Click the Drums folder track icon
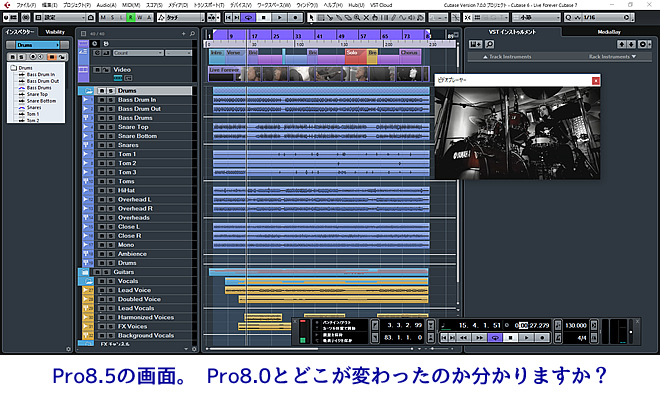 coord(88,91)
